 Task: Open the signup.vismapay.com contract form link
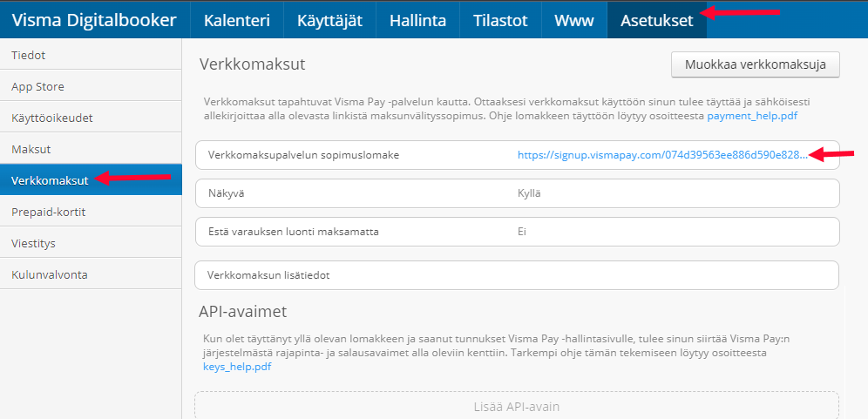[662, 156]
